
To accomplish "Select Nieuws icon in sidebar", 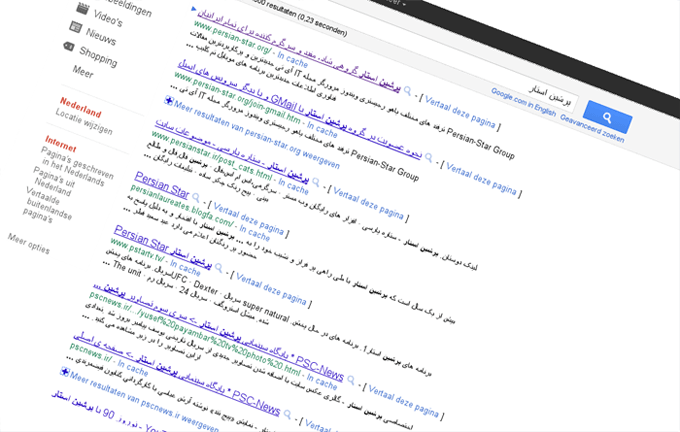I will coord(75,27).
